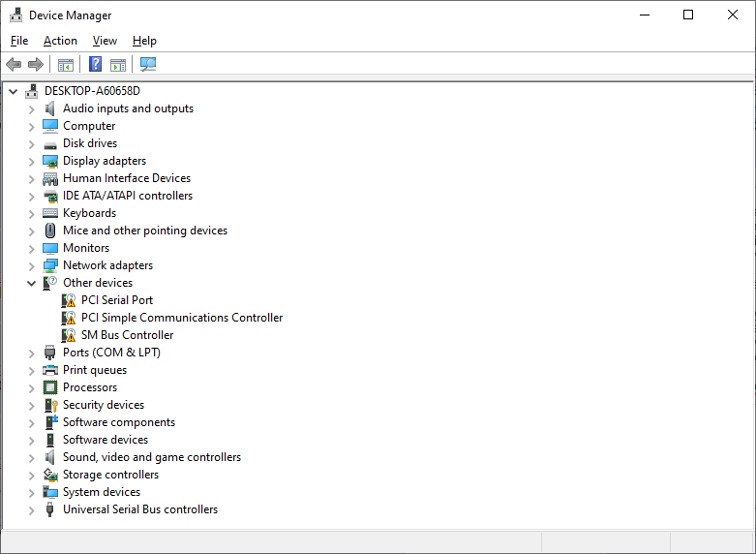The height and width of the screenshot is (554, 756).
Task: Select the Computer label
Action: pyautogui.click(x=89, y=126)
